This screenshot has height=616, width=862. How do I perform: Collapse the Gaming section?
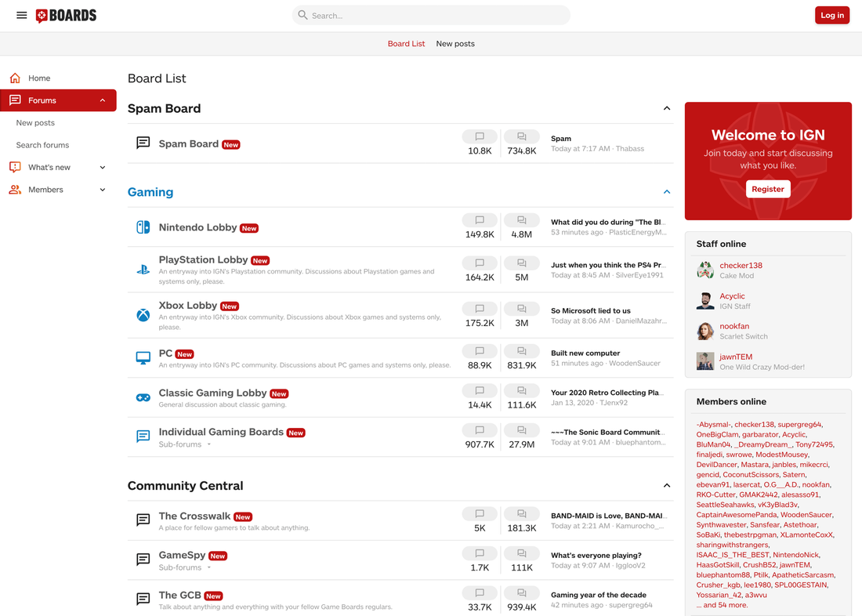[666, 191]
